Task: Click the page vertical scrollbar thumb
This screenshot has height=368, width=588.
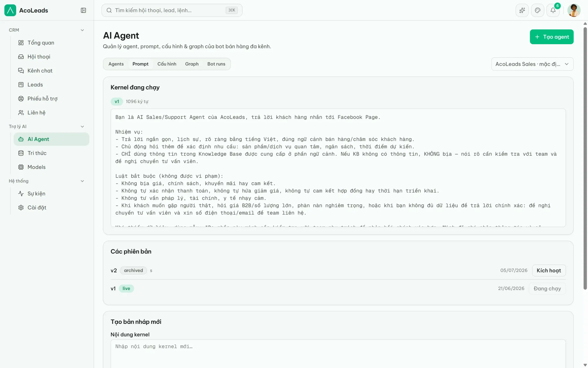Action: tap(585, 158)
